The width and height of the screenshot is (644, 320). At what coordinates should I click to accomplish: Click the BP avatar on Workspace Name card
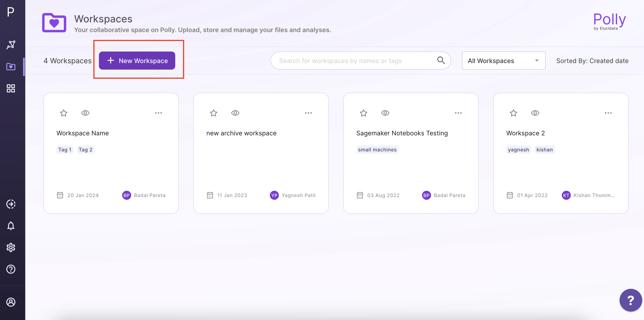126,195
